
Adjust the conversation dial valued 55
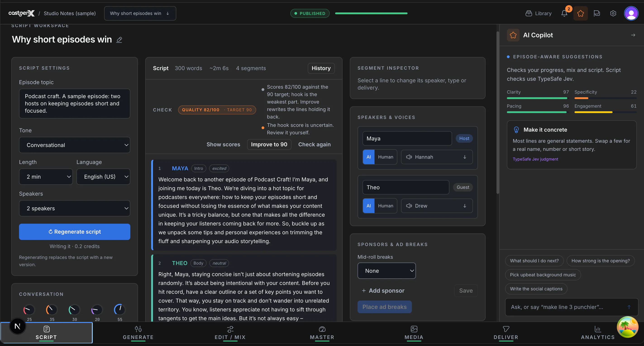(x=120, y=310)
